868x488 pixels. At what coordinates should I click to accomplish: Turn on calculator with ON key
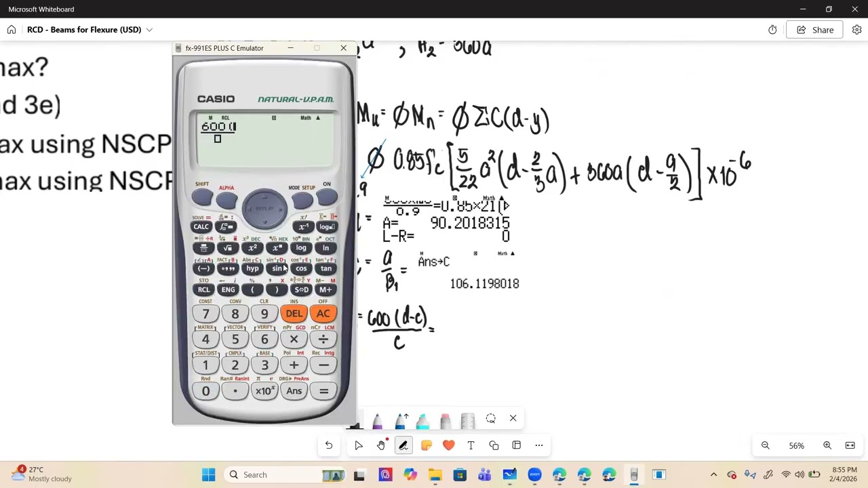pos(327,197)
